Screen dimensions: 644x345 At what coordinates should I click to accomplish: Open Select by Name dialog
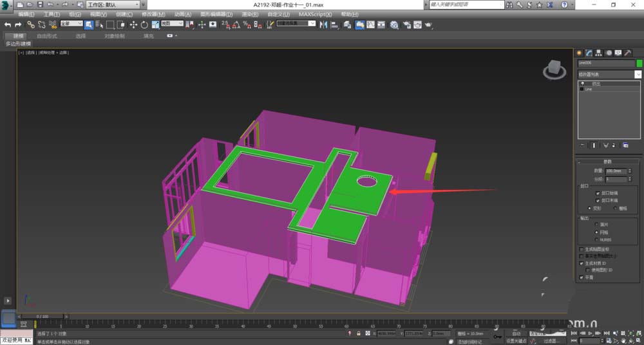(x=99, y=25)
